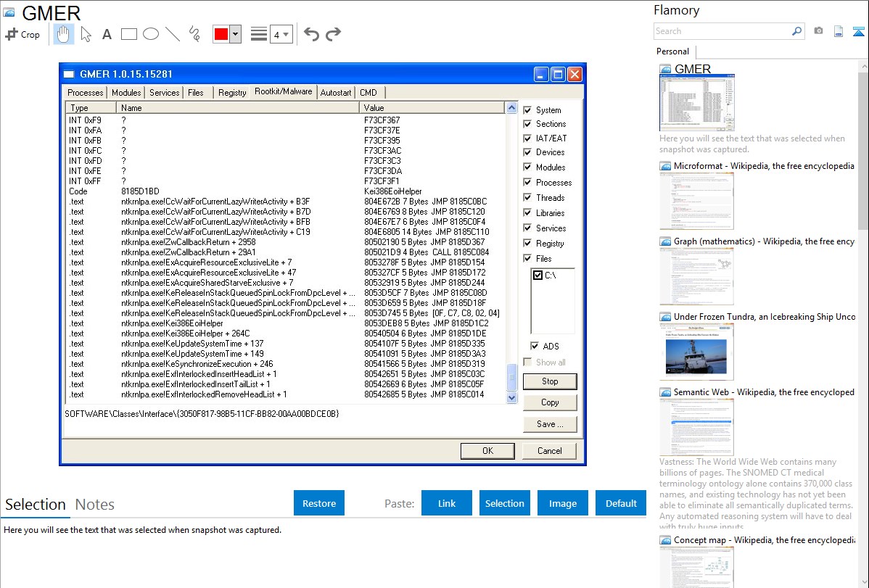Click the icon beside Graph (mathematics) title
869x588 pixels.
[665, 241]
